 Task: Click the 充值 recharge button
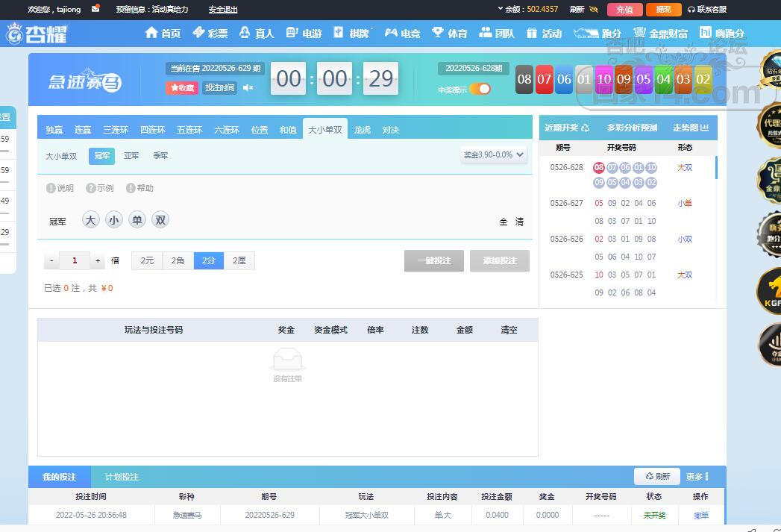(x=624, y=10)
